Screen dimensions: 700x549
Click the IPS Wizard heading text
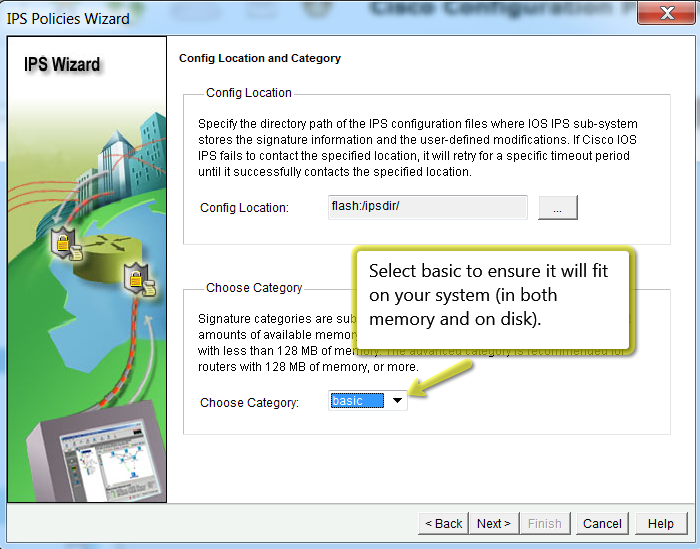pyautogui.click(x=62, y=65)
